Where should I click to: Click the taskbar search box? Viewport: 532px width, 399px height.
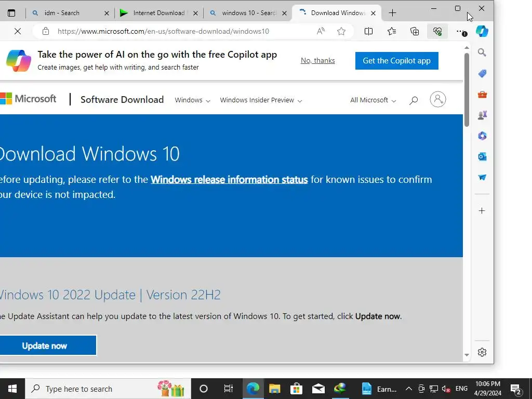(x=108, y=389)
